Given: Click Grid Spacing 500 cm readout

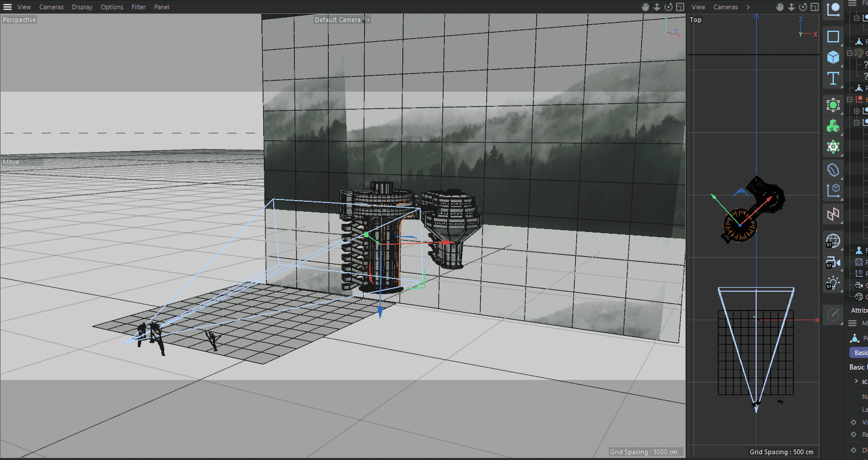Looking at the screenshot, I should coord(782,452).
